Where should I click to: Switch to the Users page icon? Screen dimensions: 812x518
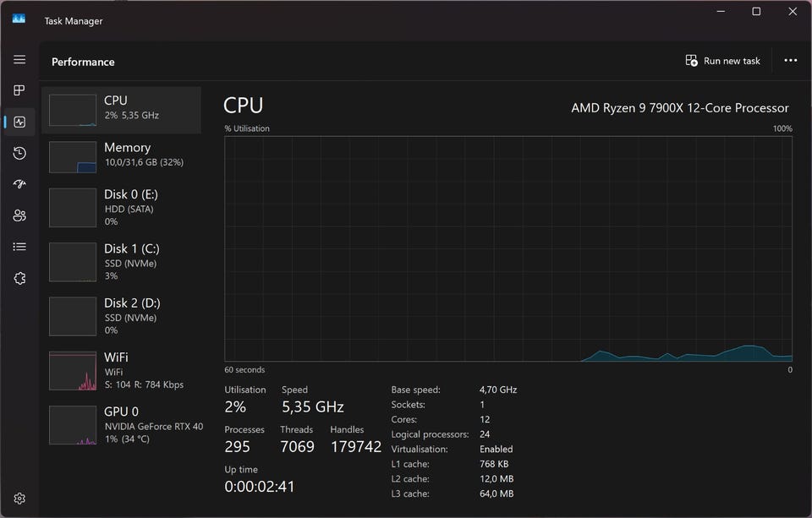[19, 215]
